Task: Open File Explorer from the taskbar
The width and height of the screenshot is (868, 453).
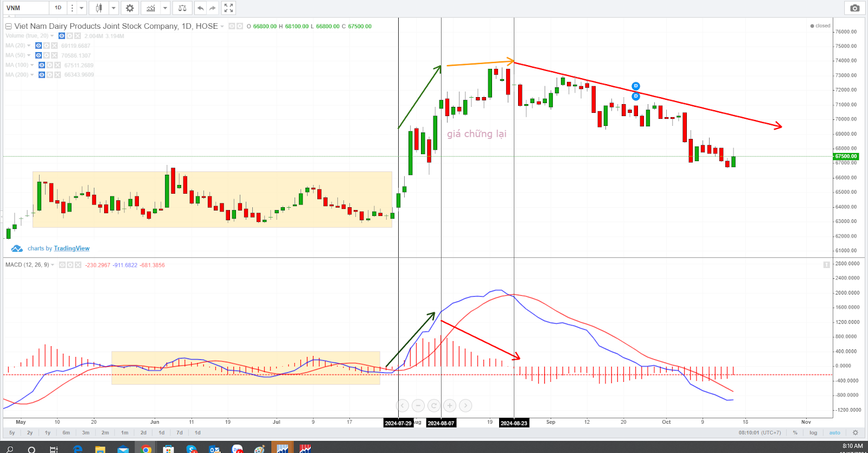Action: (100, 449)
